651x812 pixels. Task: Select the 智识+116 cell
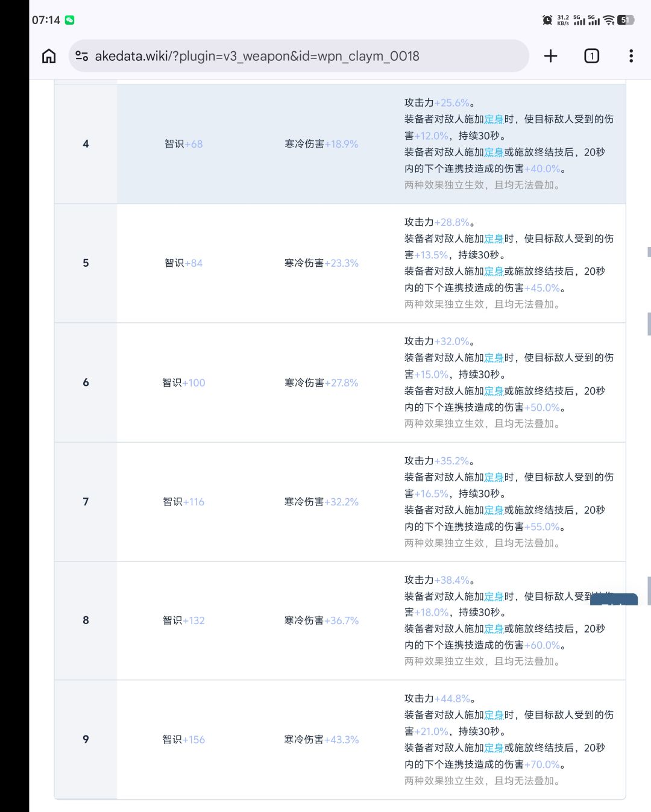(x=184, y=502)
